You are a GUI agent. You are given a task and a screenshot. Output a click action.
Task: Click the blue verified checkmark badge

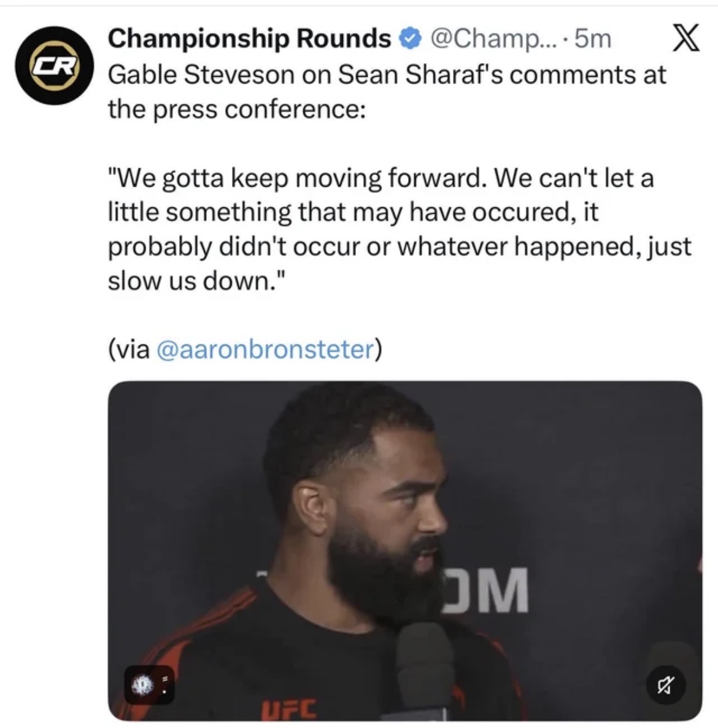tap(411, 39)
